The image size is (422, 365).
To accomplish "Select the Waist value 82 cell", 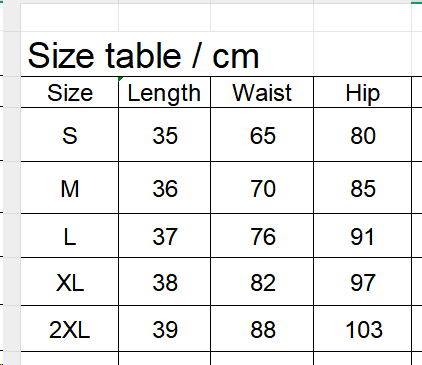I will pos(262,282).
